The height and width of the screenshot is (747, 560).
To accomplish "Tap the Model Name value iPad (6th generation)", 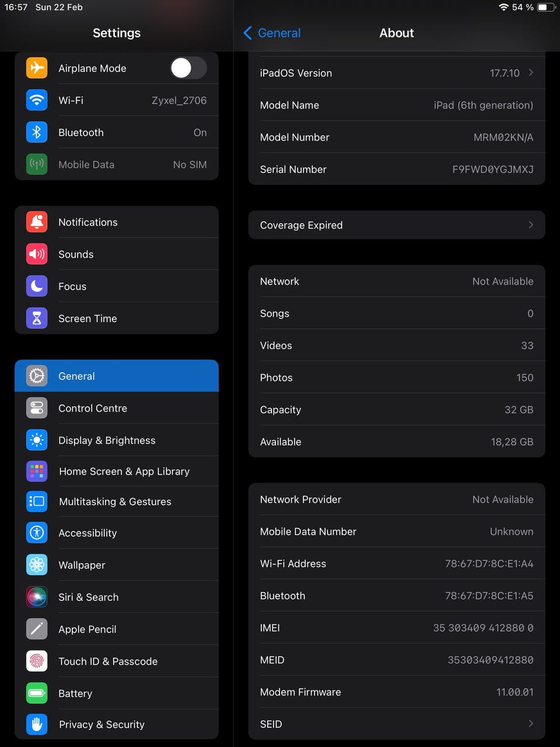I will [483, 105].
